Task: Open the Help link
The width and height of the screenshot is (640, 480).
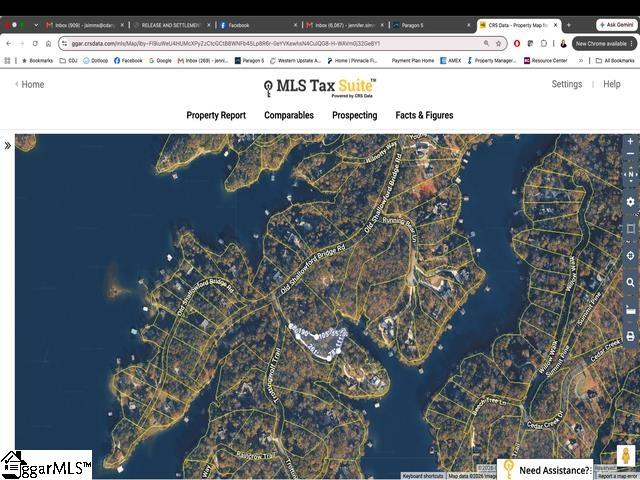Action: (x=611, y=84)
